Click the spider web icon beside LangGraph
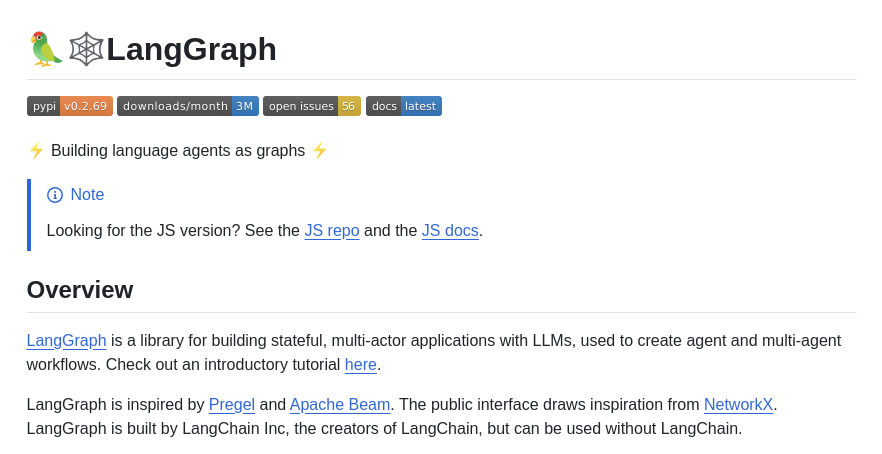882x454 pixels. 86,49
